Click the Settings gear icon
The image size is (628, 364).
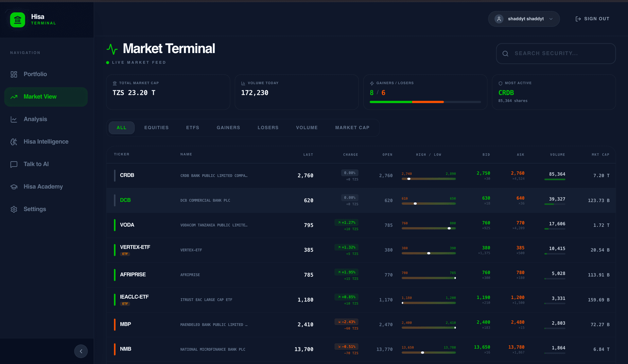point(14,209)
